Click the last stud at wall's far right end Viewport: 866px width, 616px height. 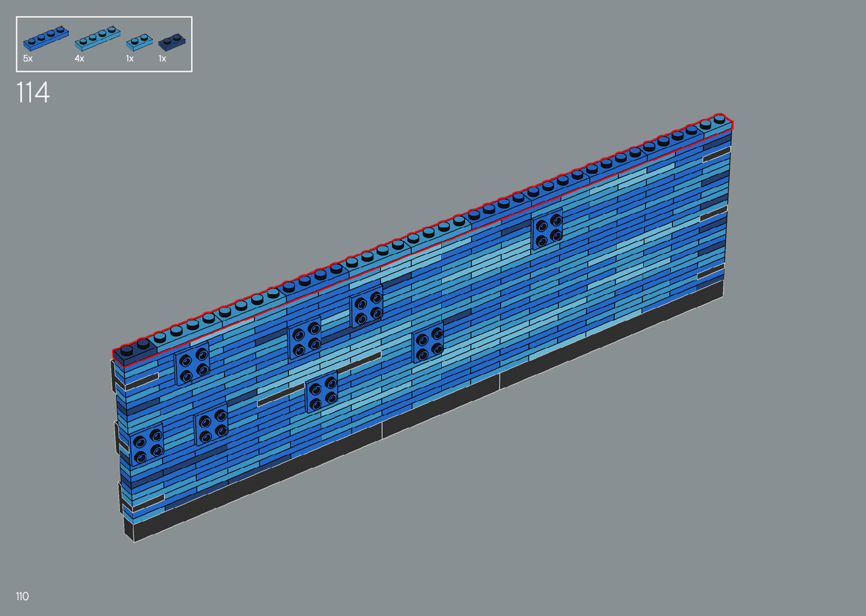(719, 119)
